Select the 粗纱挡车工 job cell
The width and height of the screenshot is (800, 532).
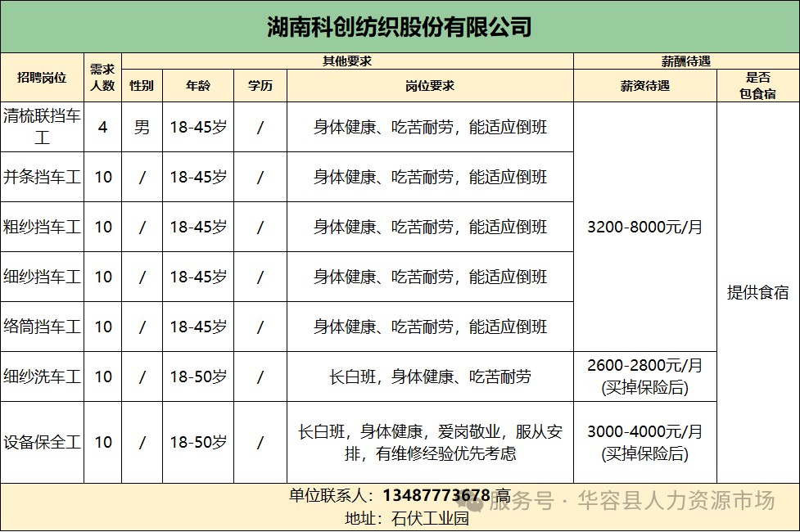coord(42,227)
